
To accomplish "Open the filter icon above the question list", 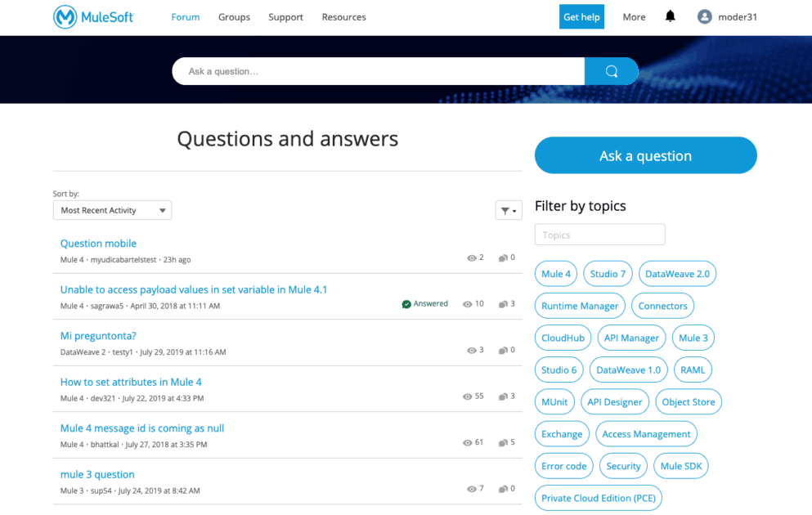I will (x=505, y=210).
